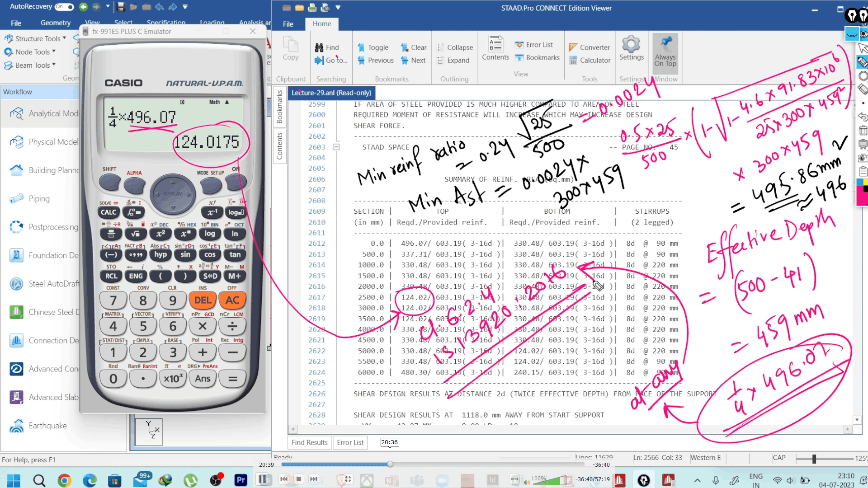Screen dimensions: 868x488
Task: Open the viewer Settings gear
Action: click(632, 48)
